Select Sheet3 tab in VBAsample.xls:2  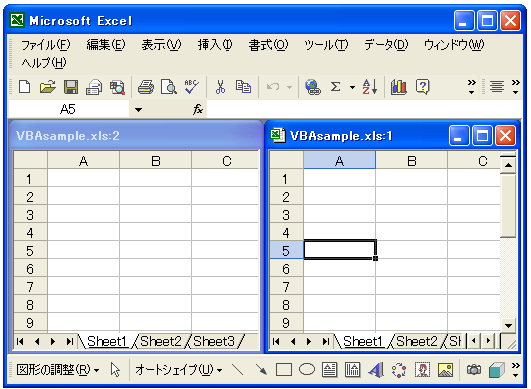pos(214,341)
